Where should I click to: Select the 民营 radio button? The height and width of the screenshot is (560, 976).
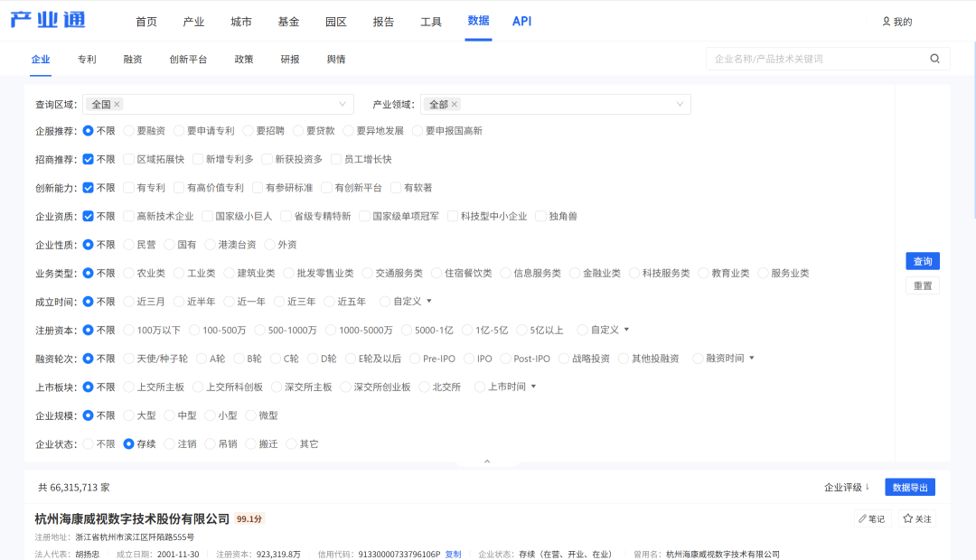point(128,245)
